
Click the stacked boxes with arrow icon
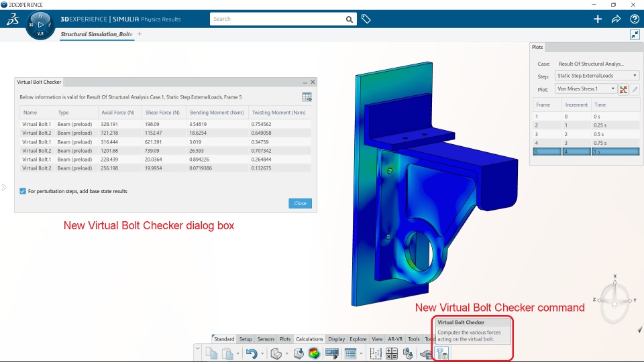pyautogui.click(x=408, y=353)
